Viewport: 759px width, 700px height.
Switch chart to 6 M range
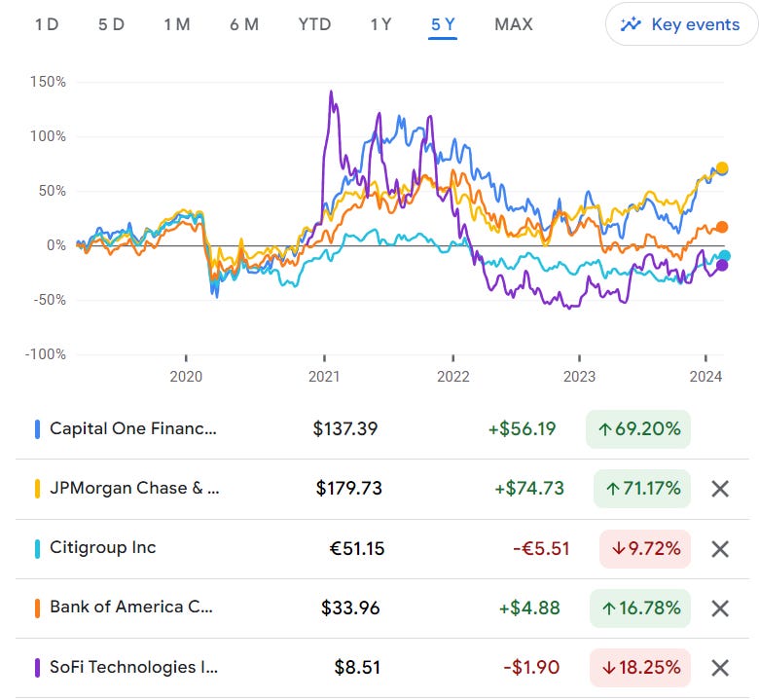[244, 24]
